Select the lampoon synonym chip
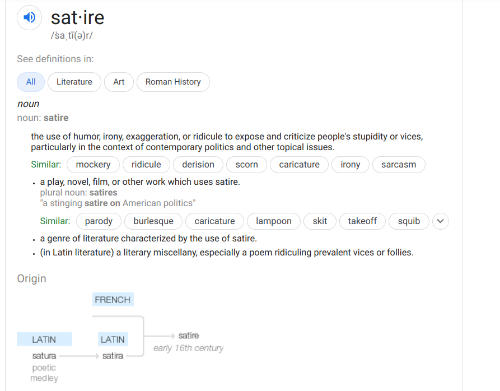Screen dimensions: 500x391 point(274,221)
